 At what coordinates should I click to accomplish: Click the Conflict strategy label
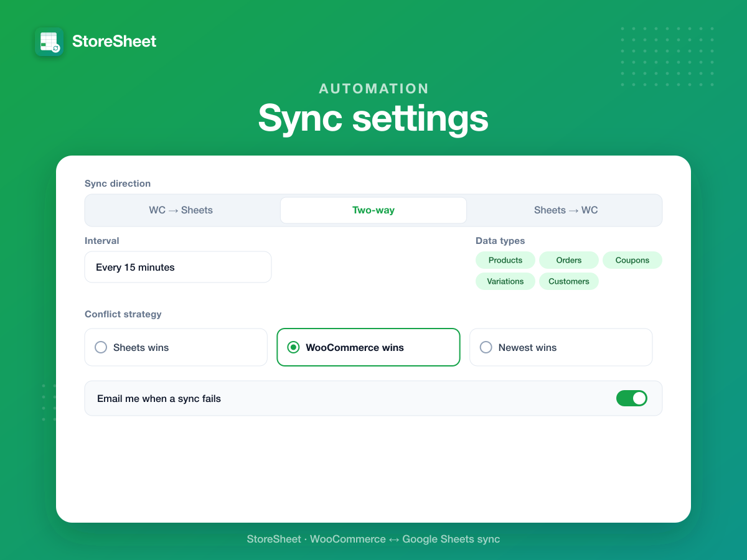[x=123, y=314]
